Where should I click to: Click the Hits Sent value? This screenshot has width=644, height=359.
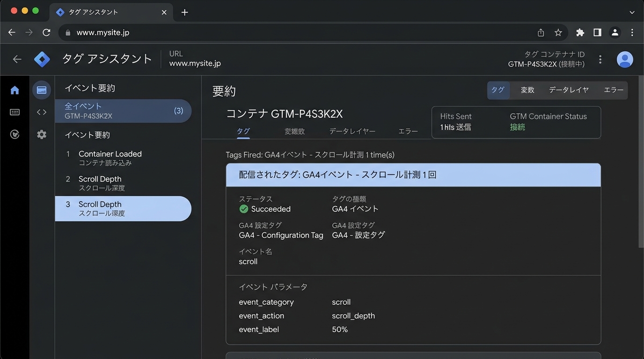point(455,127)
